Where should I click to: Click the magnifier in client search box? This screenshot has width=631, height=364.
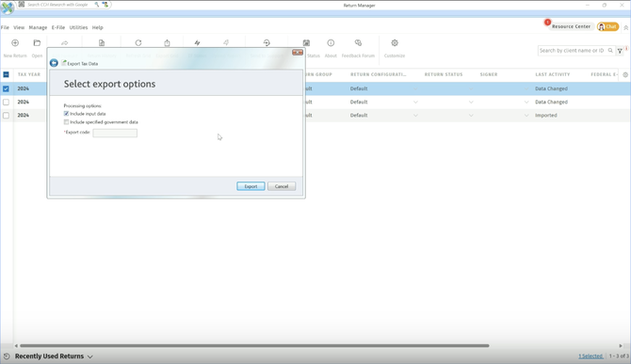point(610,51)
